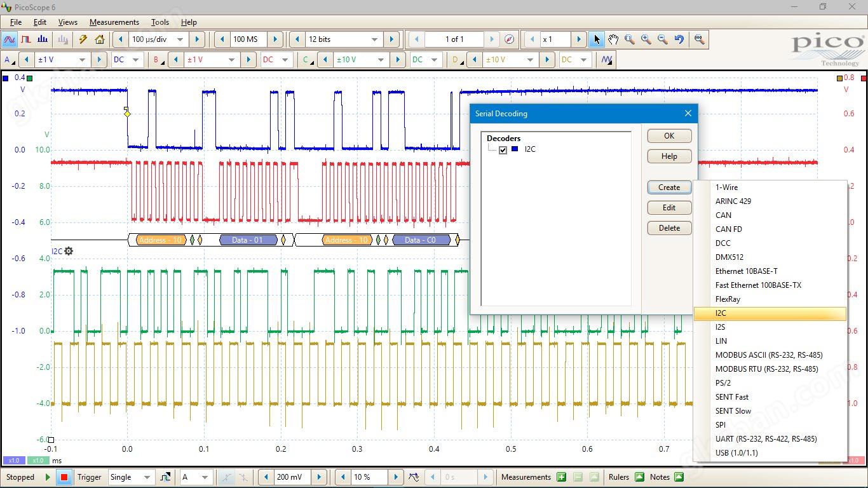This screenshot has width=868, height=488.
Task: Click the Zoom In magnifier
Action: pyautogui.click(x=646, y=39)
